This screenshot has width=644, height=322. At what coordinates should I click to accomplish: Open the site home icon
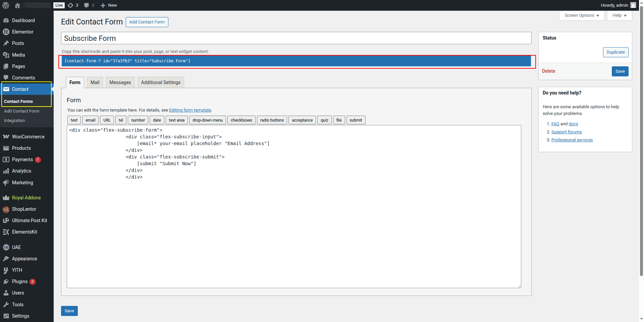point(17,5)
